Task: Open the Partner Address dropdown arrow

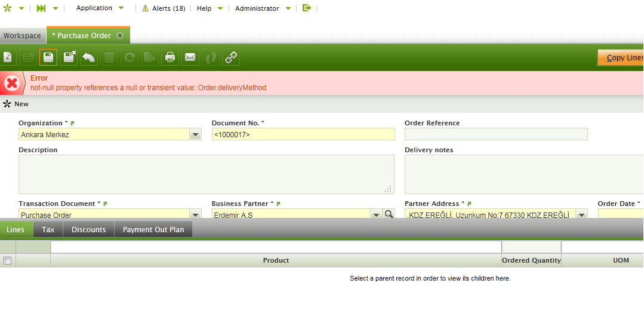Action: tap(581, 214)
